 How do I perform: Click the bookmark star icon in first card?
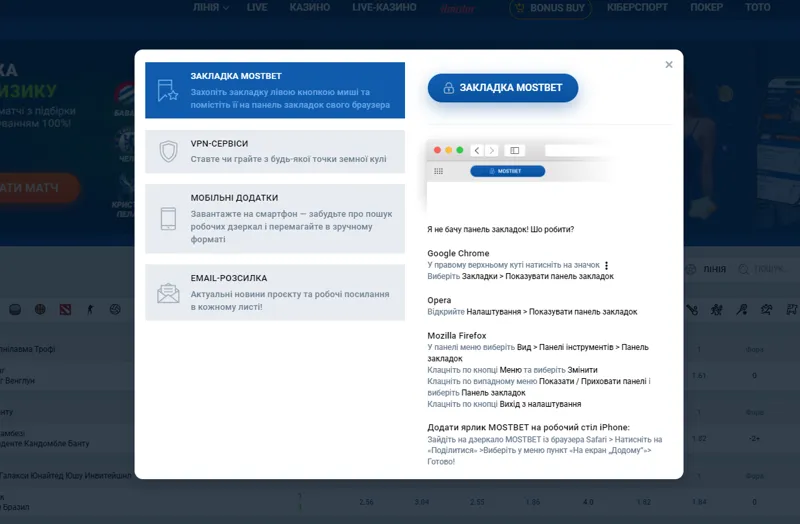(x=167, y=90)
